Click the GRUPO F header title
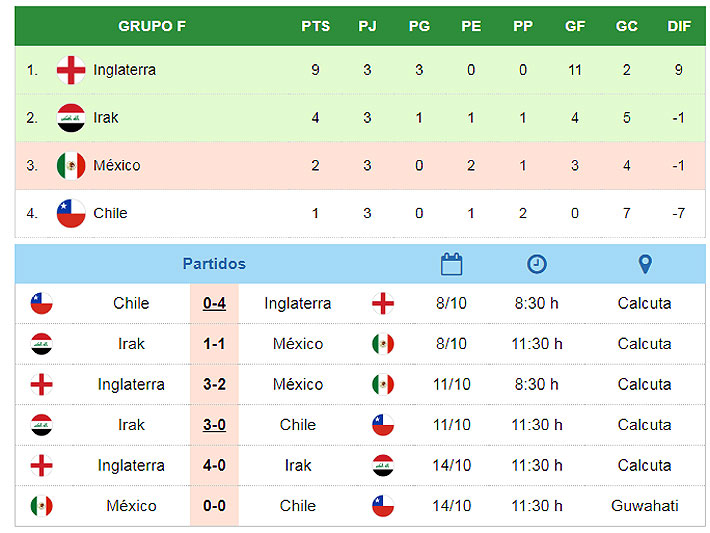The width and height of the screenshot is (710, 533). [x=152, y=26]
